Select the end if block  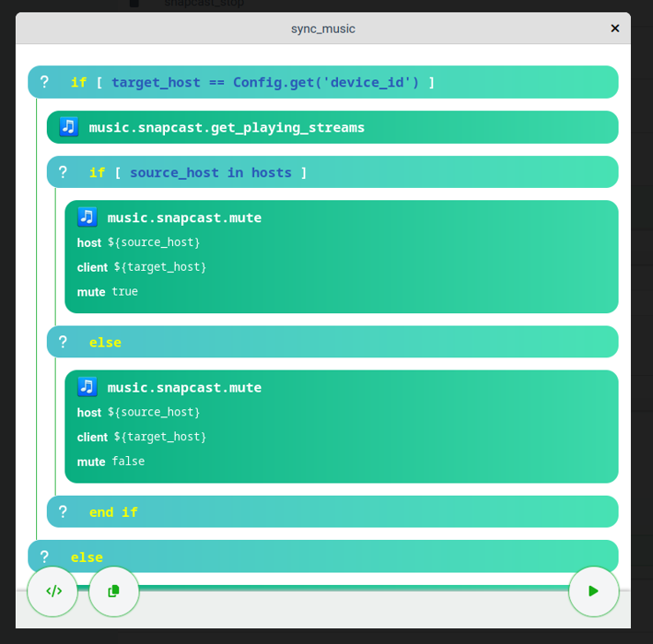point(113,512)
